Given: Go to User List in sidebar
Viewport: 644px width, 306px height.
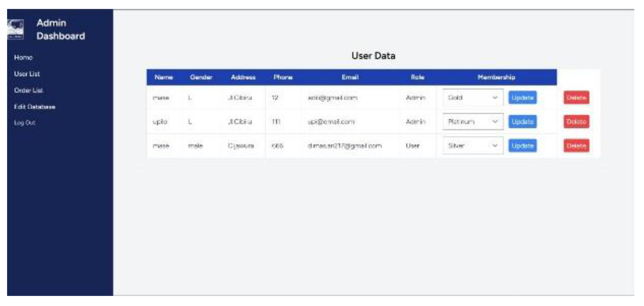Looking at the screenshot, I should pos(27,74).
